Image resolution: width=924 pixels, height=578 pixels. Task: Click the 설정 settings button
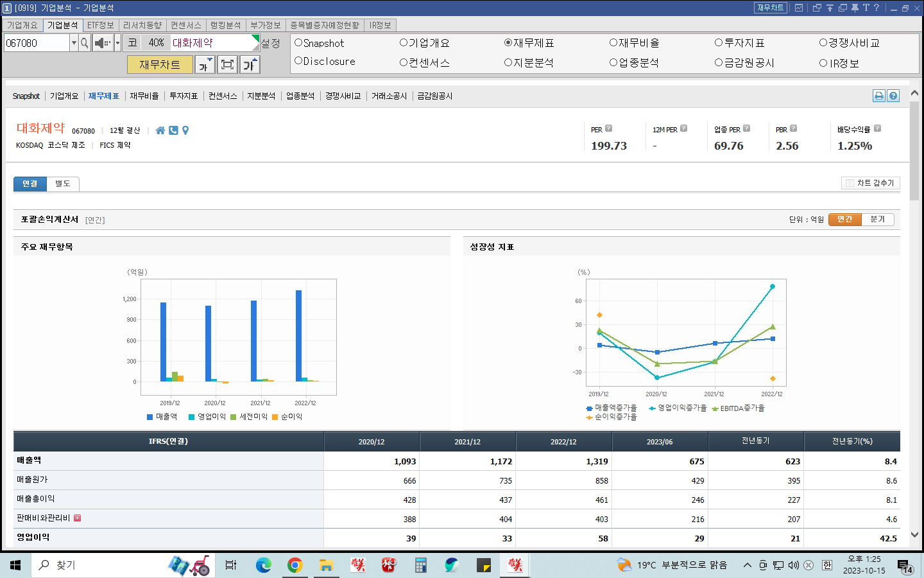tap(271, 43)
